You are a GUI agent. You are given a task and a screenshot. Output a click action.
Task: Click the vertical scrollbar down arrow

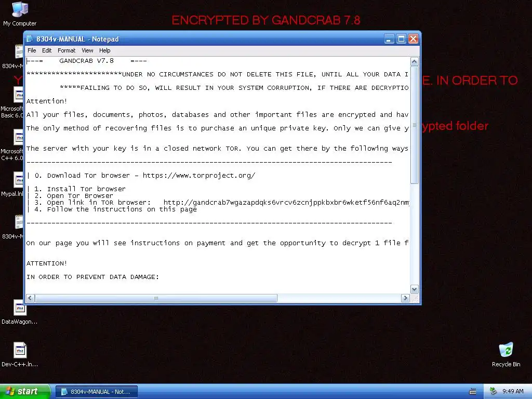pyautogui.click(x=414, y=289)
